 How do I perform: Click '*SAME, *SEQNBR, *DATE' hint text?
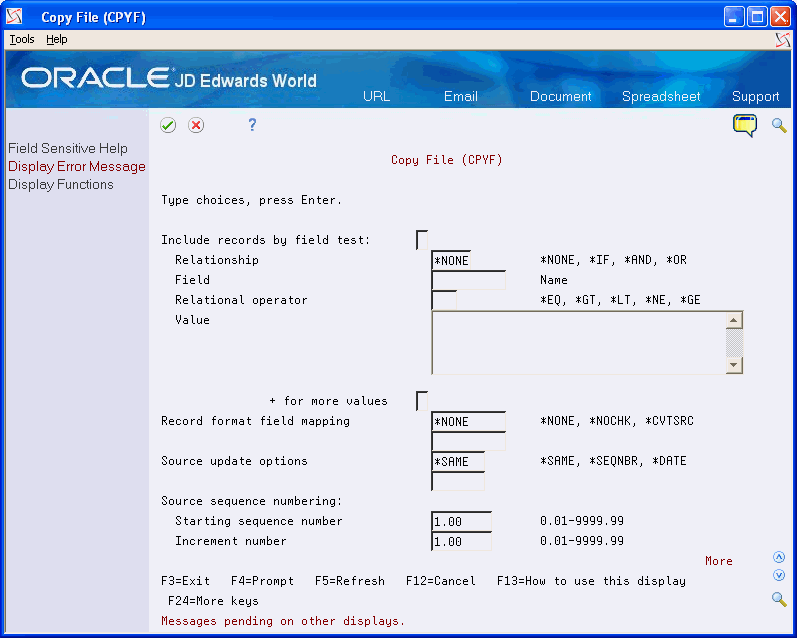point(613,461)
